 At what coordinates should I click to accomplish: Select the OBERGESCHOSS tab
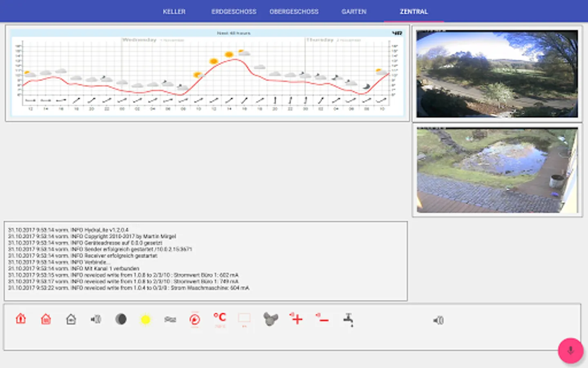[294, 11]
